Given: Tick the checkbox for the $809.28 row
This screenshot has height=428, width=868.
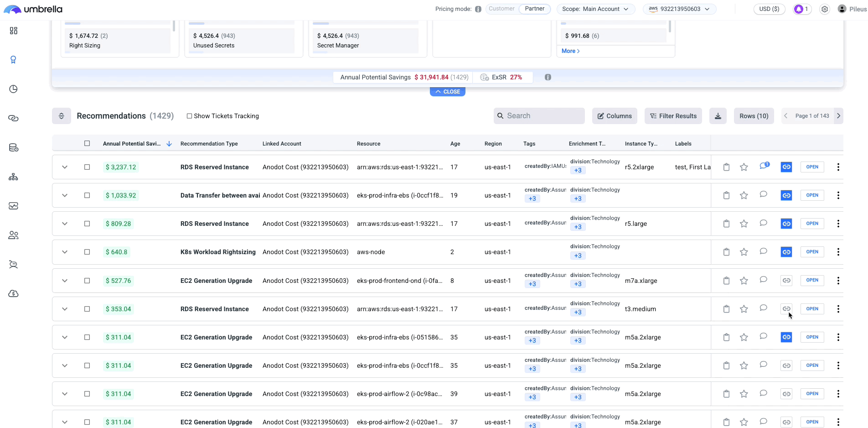Looking at the screenshot, I should (87, 224).
